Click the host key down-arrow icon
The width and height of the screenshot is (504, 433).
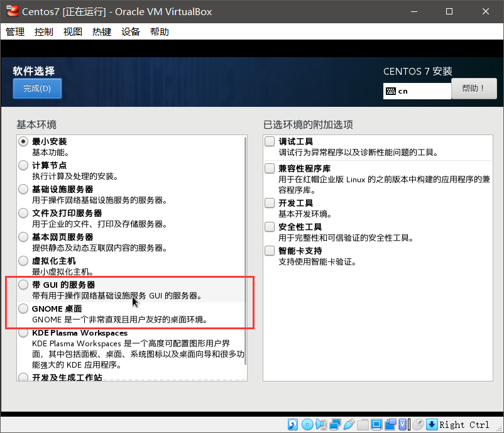click(432, 424)
